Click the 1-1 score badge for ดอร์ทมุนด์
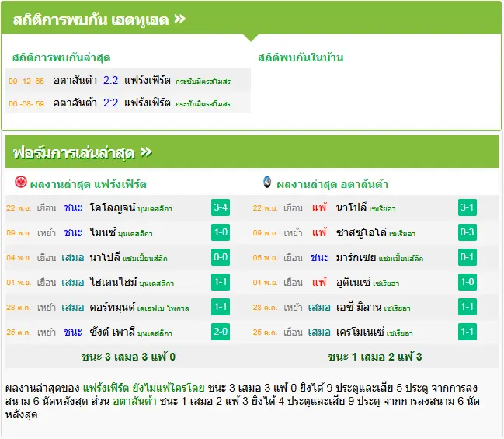The height and width of the screenshot is (439, 504). coord(221,307)
